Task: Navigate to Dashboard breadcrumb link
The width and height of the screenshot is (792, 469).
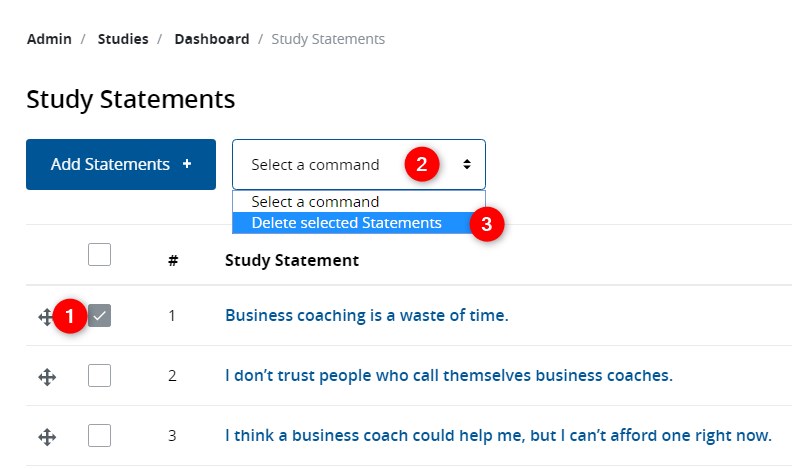Action: [x=211, y=39]
